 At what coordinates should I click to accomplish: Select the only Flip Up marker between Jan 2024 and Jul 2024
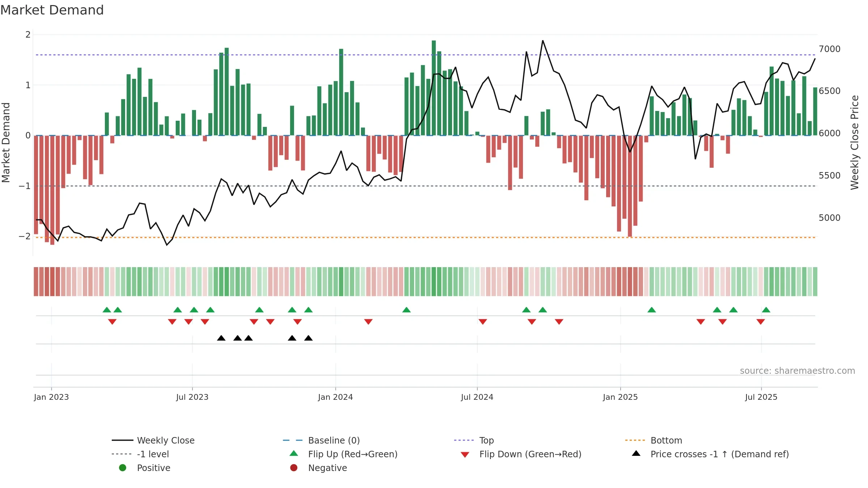(407, 310)
